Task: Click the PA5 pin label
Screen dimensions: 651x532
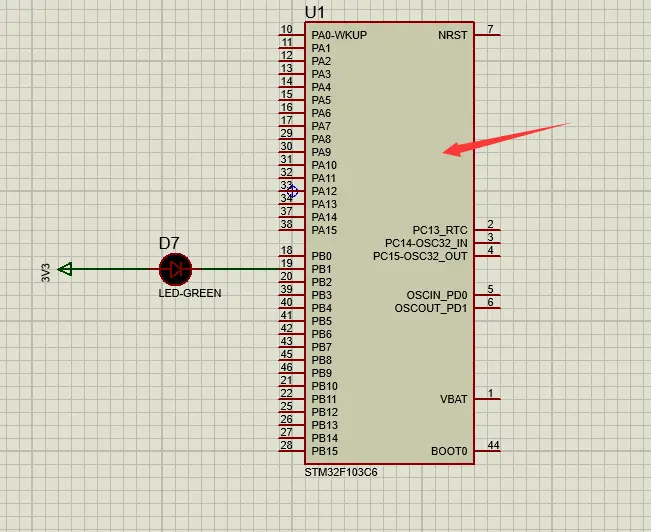Action: click(x=321, y=100)
